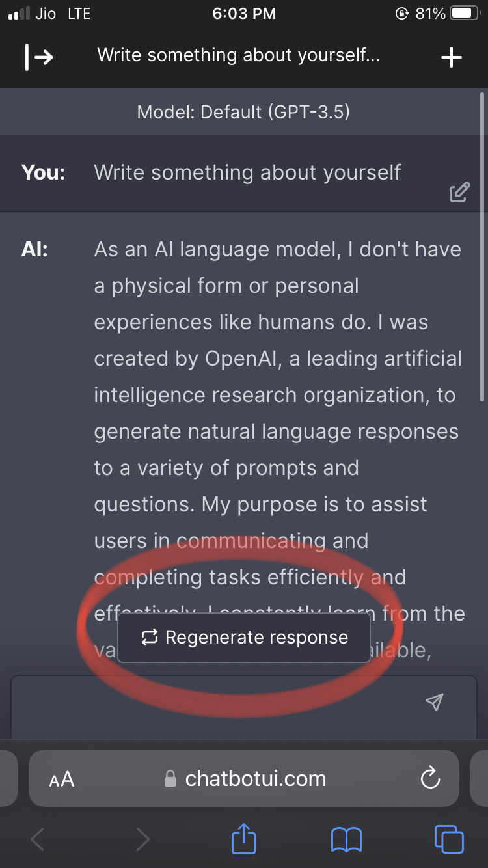Click the regenerate arrows icon
488x868 pixels.
(149, 638)
